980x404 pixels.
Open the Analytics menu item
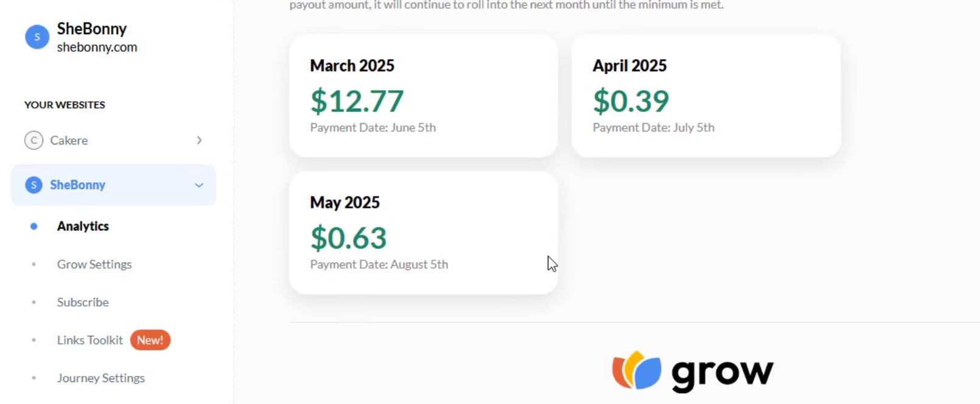(x=83, y=226)
